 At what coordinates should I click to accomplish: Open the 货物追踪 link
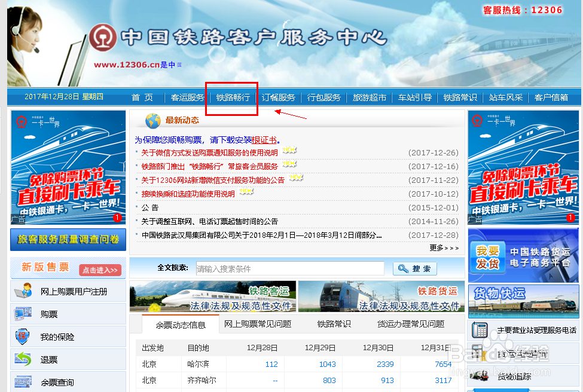514,376
